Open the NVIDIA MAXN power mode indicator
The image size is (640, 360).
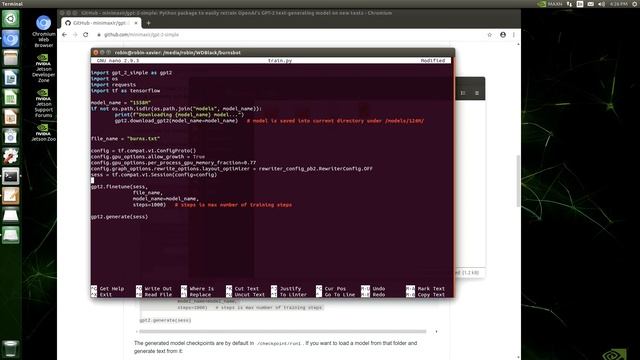550,4
